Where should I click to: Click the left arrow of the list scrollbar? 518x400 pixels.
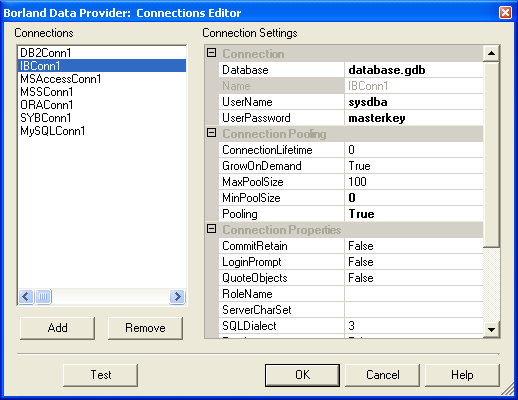(x=26, y=296)
